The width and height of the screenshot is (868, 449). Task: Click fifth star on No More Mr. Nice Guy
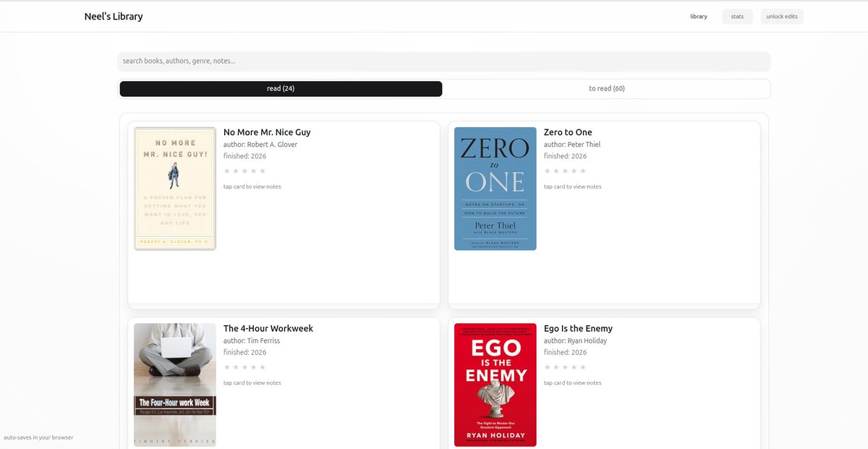tap(263, 171)
